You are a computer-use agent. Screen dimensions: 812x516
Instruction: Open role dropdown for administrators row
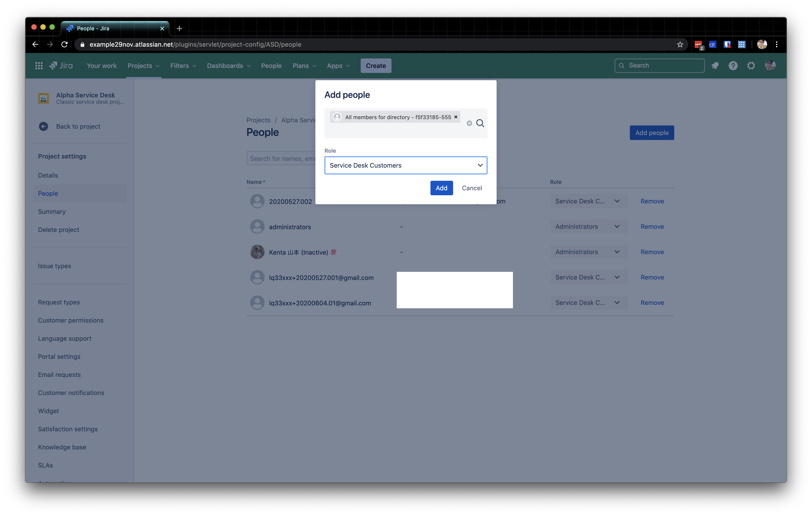588,227
